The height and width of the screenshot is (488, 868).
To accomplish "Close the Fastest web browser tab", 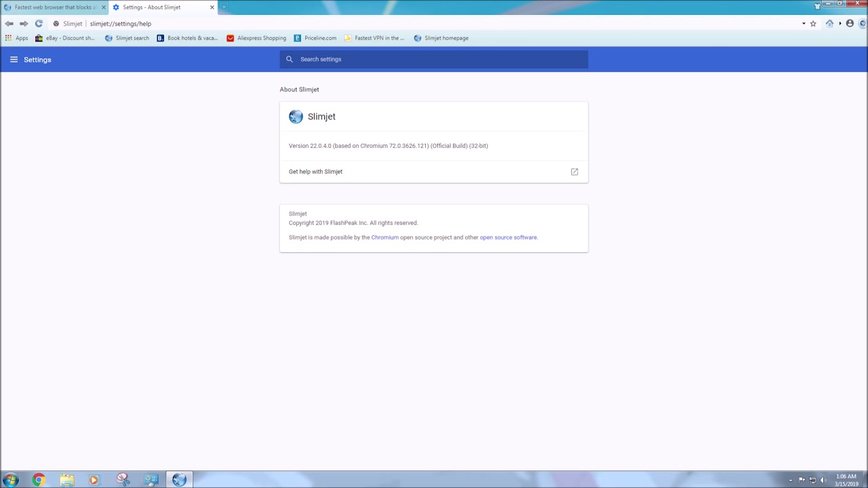I will coord(103,7).
